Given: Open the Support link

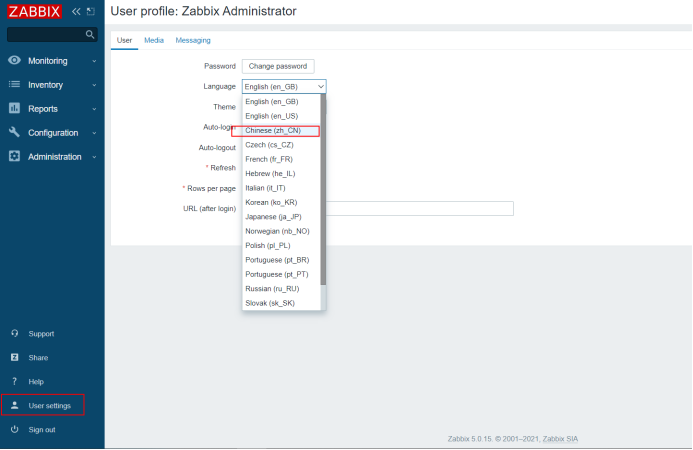Looking at the screenshot, I should pos(41,334).
